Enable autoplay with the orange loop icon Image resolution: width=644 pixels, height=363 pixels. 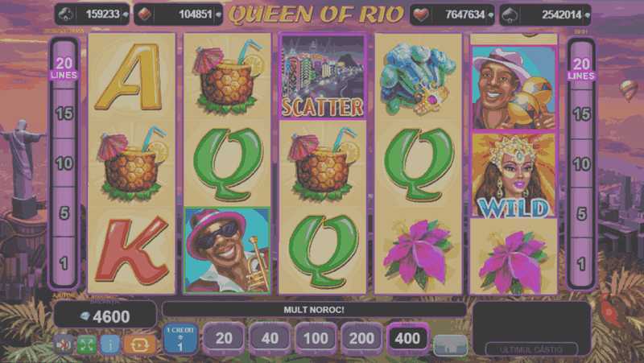[x=139, y=345]
